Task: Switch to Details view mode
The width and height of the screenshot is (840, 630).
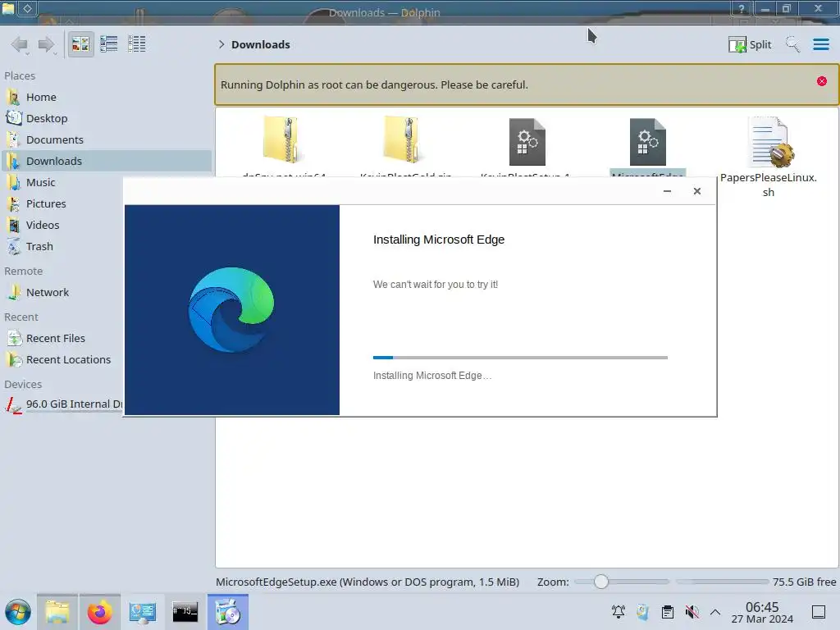Action: pyautogui.click(x=137, y=44)
